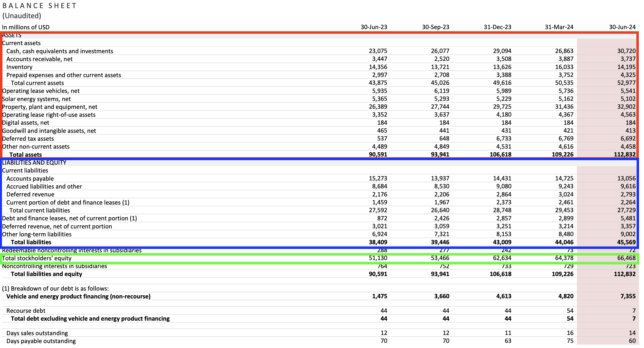This screenshot has height=348, width=644.
Task: Click 'Prepaid expenses and other current assets' label
Action: pos(64,75)
